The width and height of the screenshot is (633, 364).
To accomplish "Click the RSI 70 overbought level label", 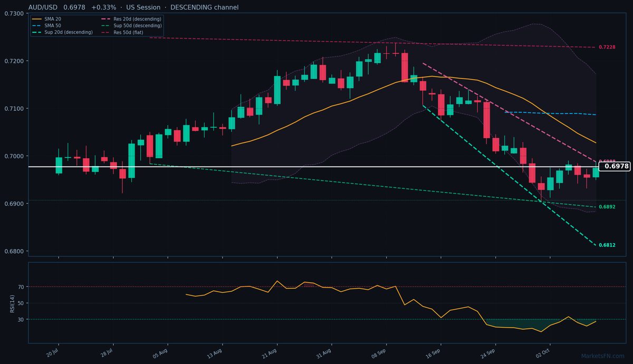I will coord(21,287).
